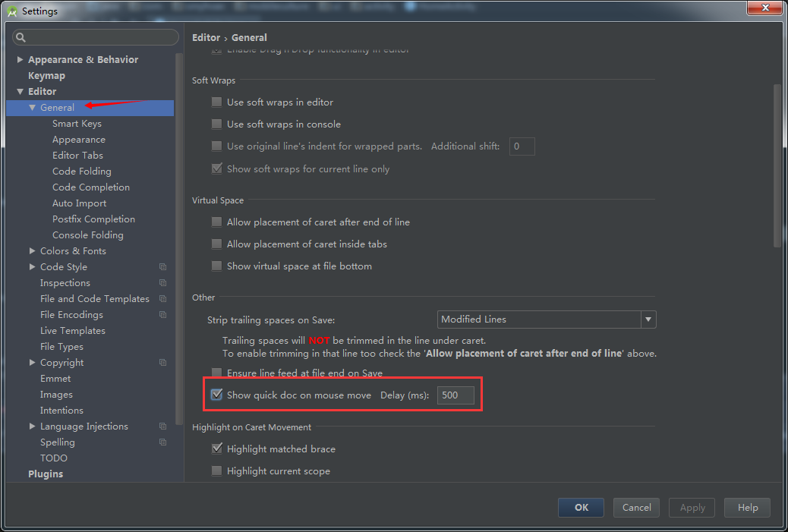Click the Apply button
The height and width of the screenshot is (532, 788).
[692, 508]
